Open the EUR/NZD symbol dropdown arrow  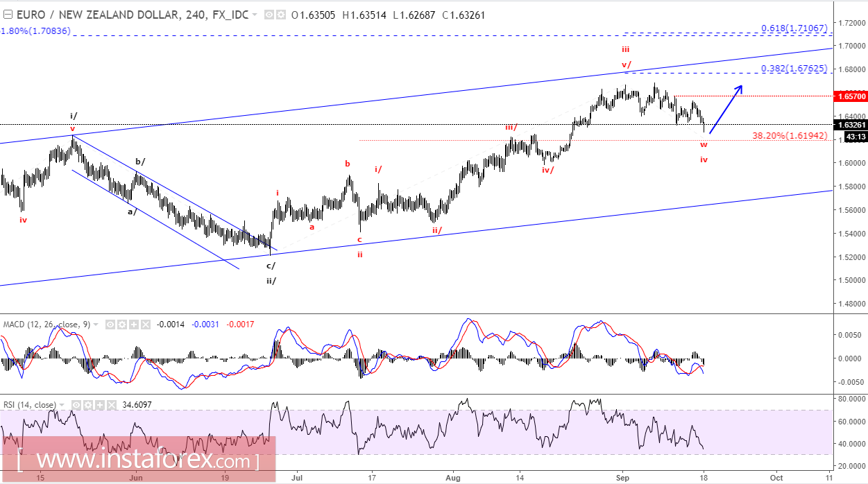coord(254,15)
